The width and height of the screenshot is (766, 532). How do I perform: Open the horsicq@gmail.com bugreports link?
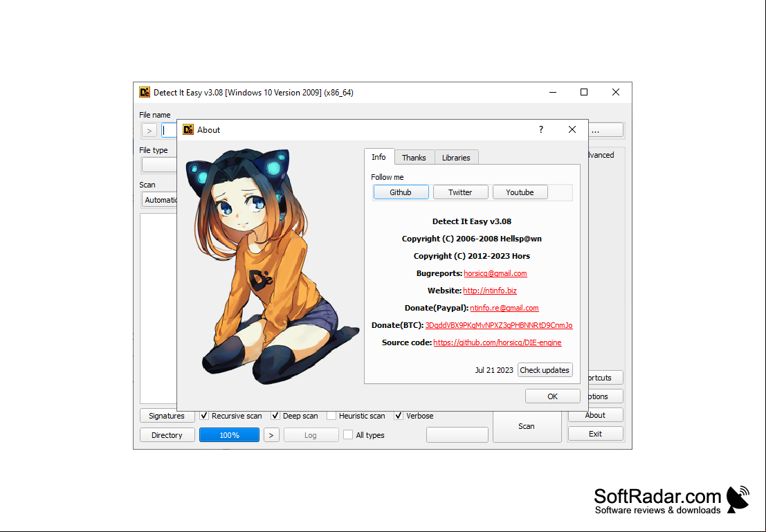pos(495,273)
